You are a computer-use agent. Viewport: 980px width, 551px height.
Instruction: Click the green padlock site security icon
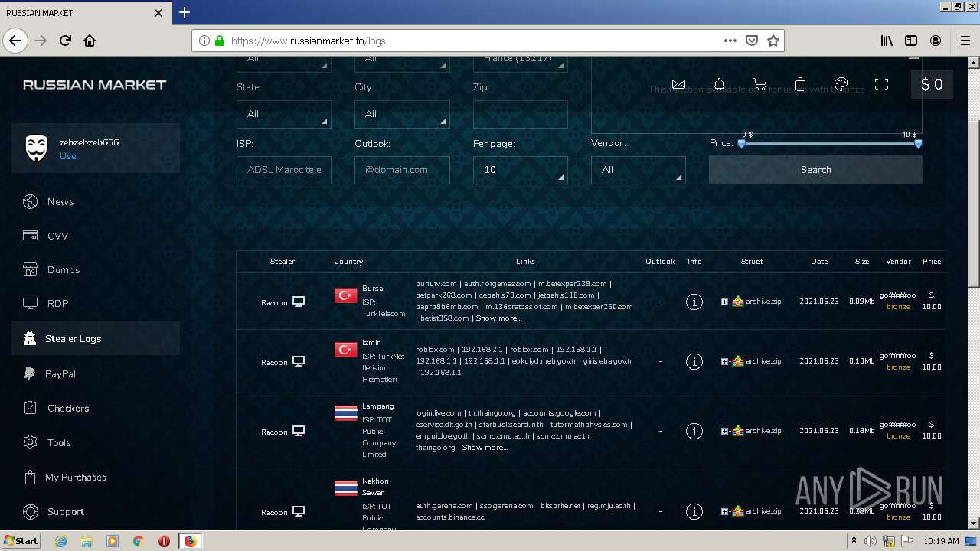click(220, 41)
